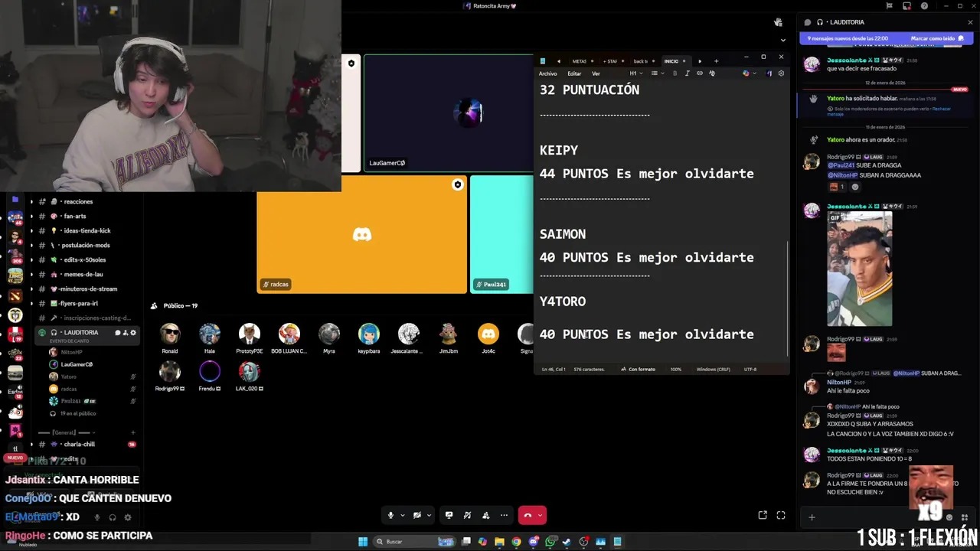The height and width of the screenshot is (551, 980).
Task: Select audience member keypibara avatar
Action: (369, 334)
